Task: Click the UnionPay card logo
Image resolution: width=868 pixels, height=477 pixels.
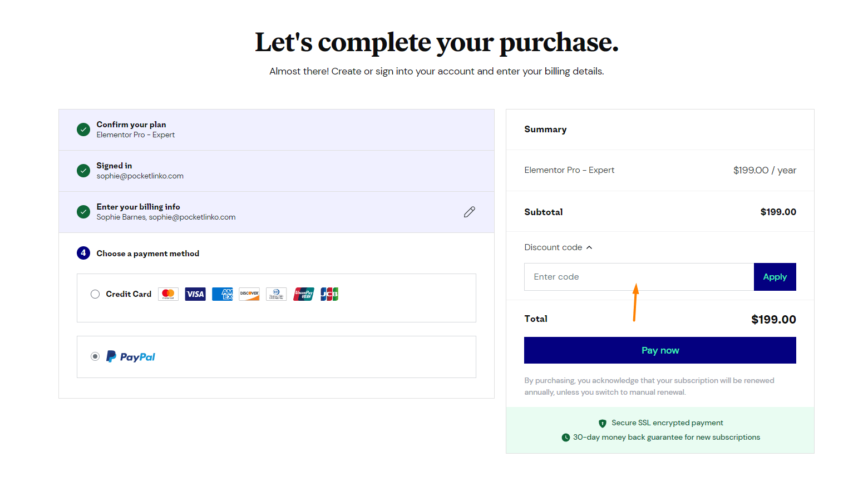Action: pyautogui.click(x=304, y=294)
